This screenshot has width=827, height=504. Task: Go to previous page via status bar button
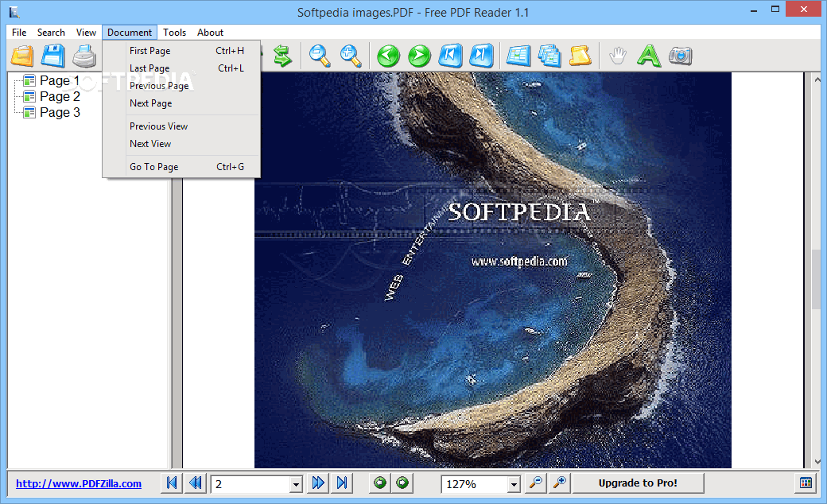tap(195, 483)
